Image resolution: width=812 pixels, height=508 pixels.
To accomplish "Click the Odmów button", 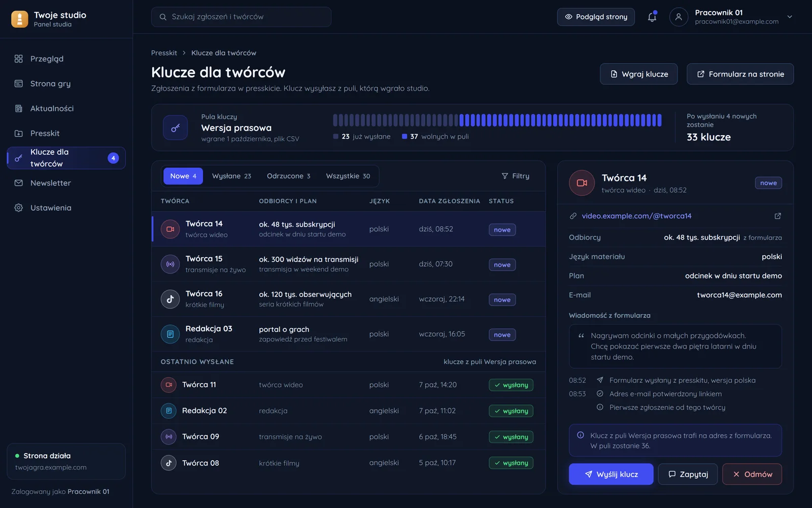I will (x=752, y=474).
